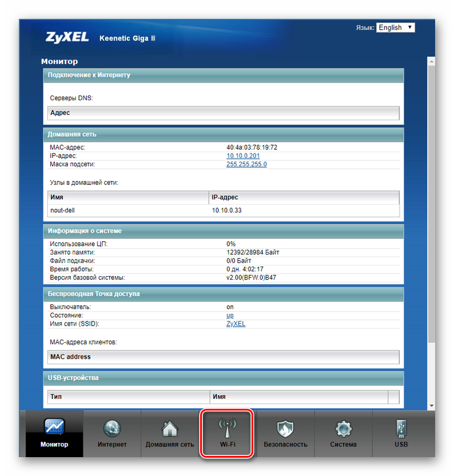Click the Домашняя сеть section header
Image resolution: width=454 pixels, height=476 pixels.
[x=223, y=134]
